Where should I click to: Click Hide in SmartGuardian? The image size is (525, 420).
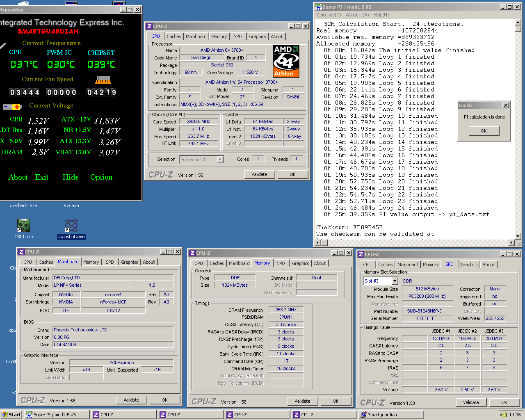point(71,177)
